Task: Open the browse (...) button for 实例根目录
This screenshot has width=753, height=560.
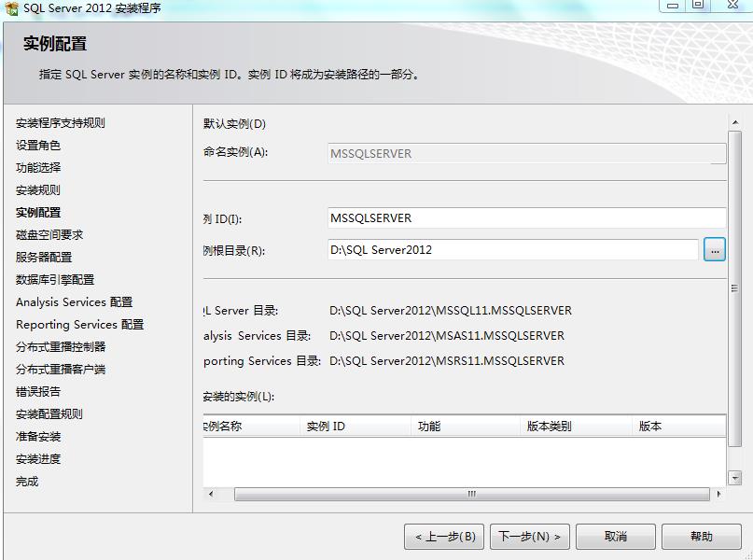Action: [715, 249]
